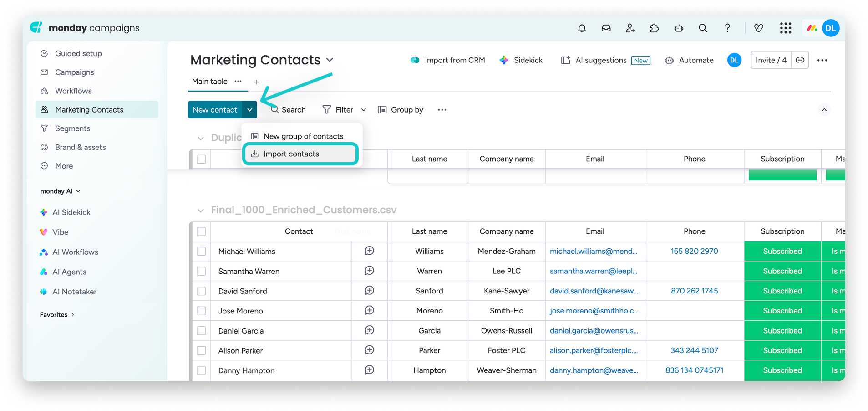The height and width of the screenshot is (411, 868).
Task: Click the DL board member avatar
Action: tap(734, 60)
